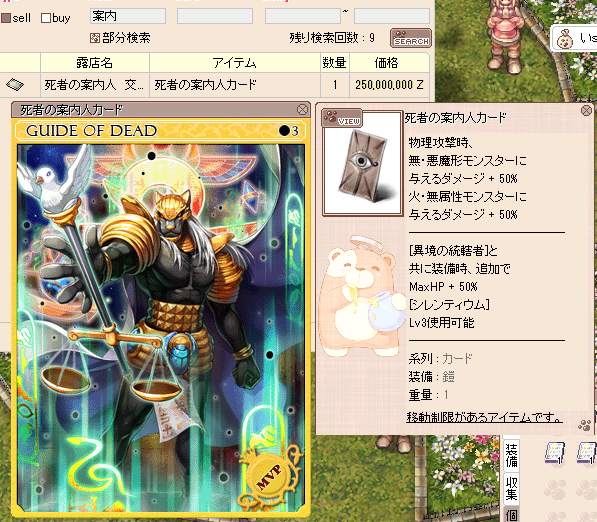597x522 pixels.
Task: Click the first scroll item in inventory
Action: click(x=555, y=453)
